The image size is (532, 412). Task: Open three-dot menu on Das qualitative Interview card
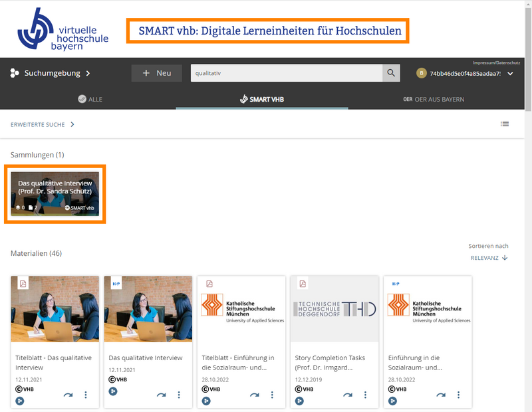(x=179, y=395)
